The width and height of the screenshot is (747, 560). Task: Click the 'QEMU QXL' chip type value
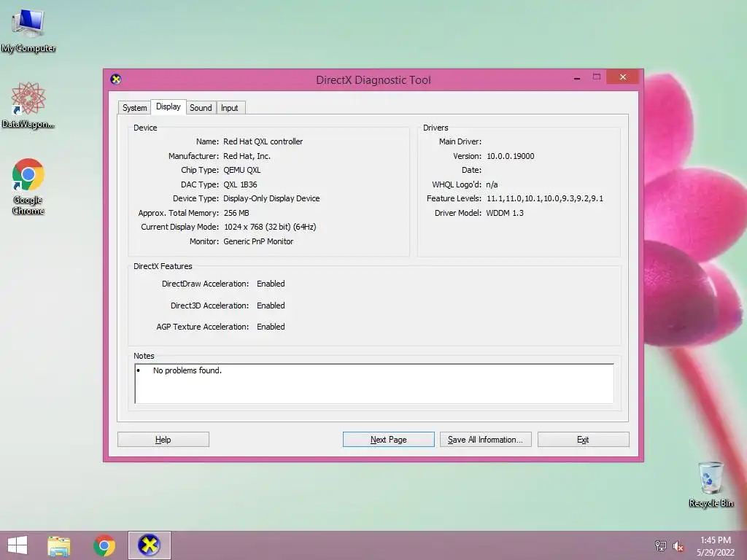(x=241, y=170)
